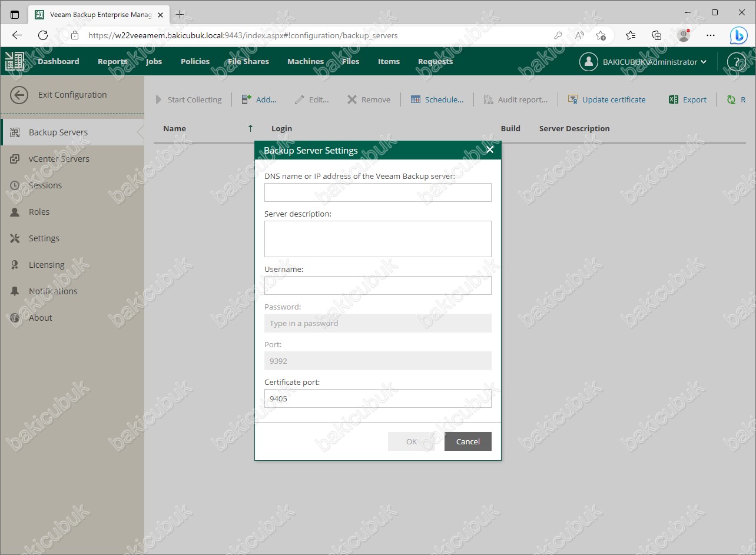Click the Password field
Image resolution: width=756 pixels, height=555 pixels.
click(378, 323)
